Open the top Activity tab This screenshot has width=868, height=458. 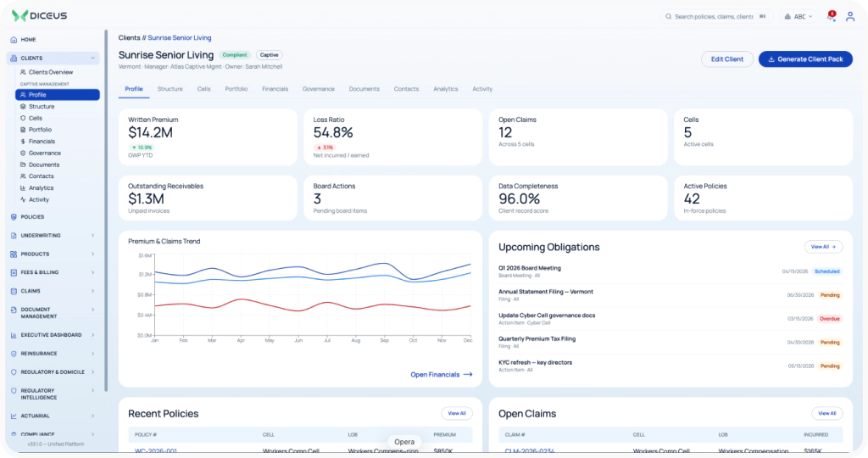point(482,89)
